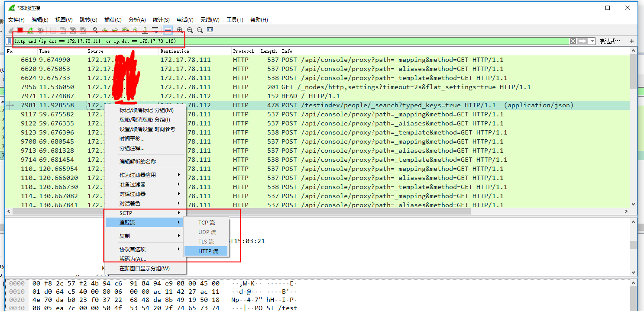
Task: Toggle packet list colorization
Action: (x=168, y=30)
